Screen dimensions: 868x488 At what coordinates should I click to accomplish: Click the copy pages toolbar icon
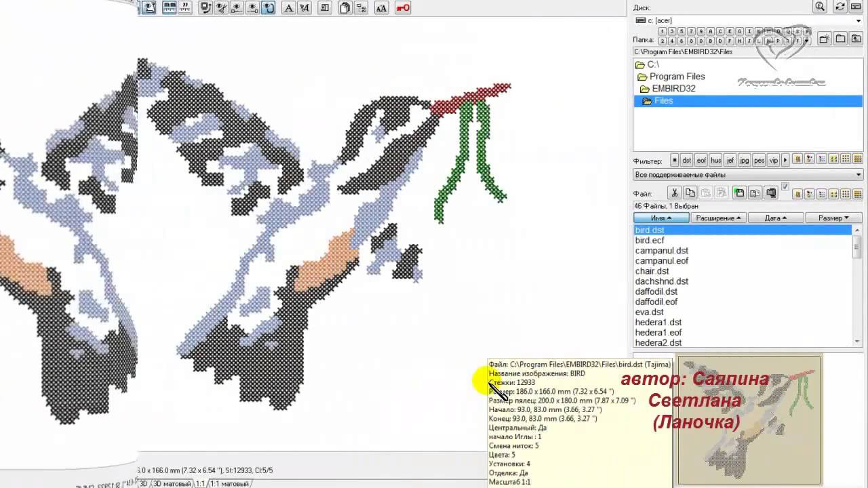click(345, 8)
